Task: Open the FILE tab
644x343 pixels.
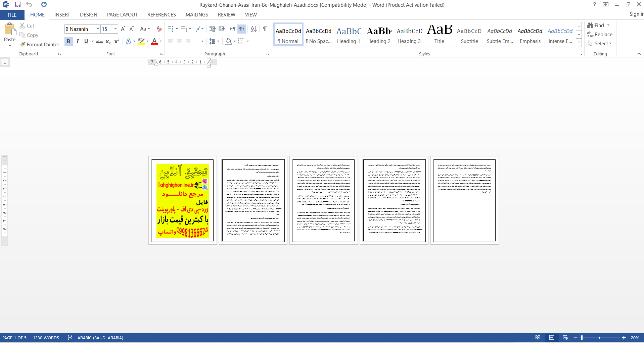Action: point(12,15)
